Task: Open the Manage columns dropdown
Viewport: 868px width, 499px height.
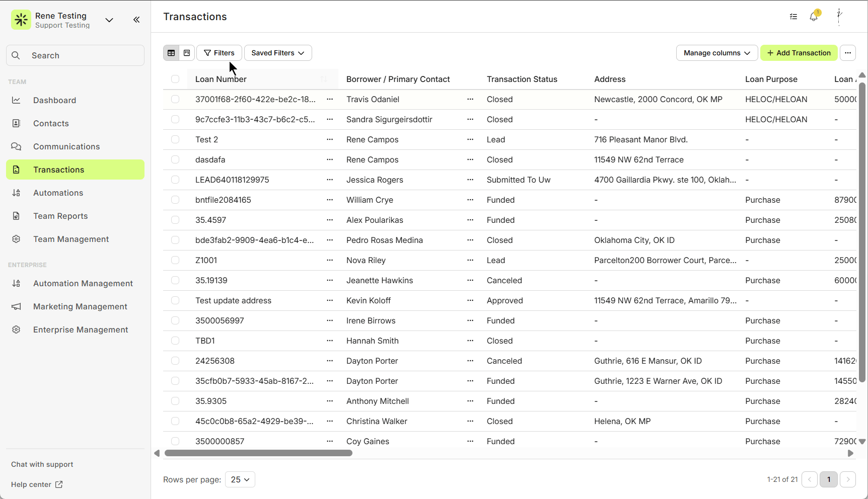Action: point(716,53)
